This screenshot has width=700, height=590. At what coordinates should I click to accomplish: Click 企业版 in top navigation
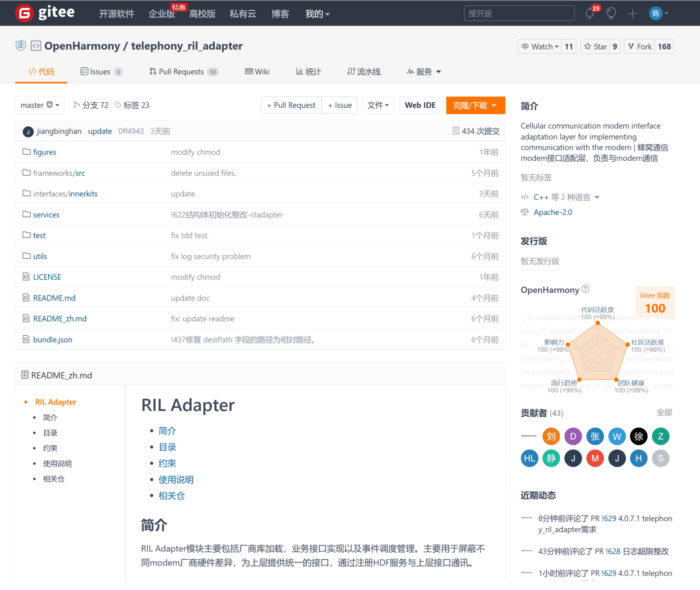(x=161, y=14)
